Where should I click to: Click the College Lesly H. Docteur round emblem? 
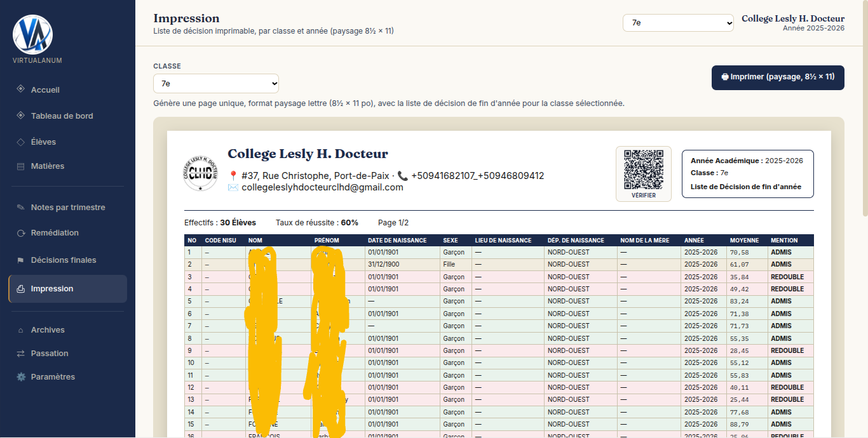200,173
